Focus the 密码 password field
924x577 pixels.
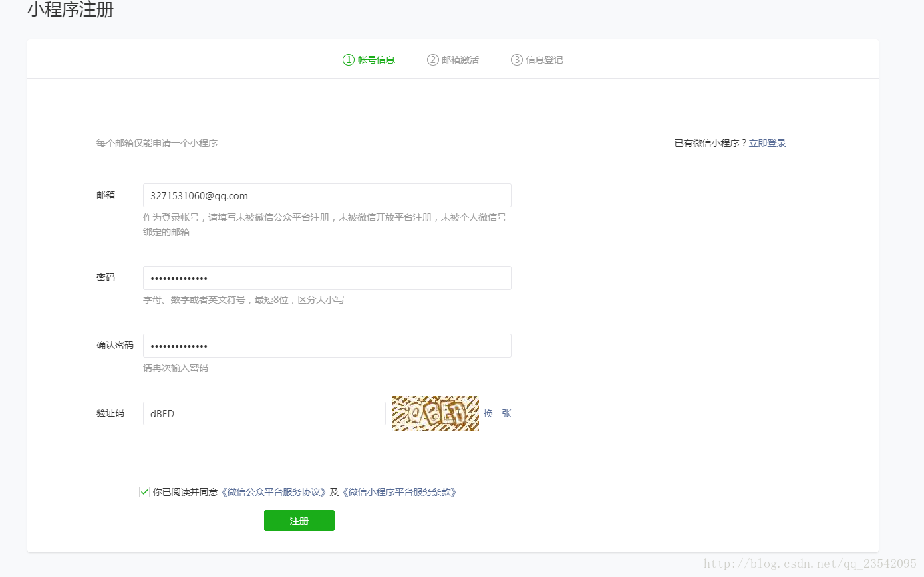point(327,278)
